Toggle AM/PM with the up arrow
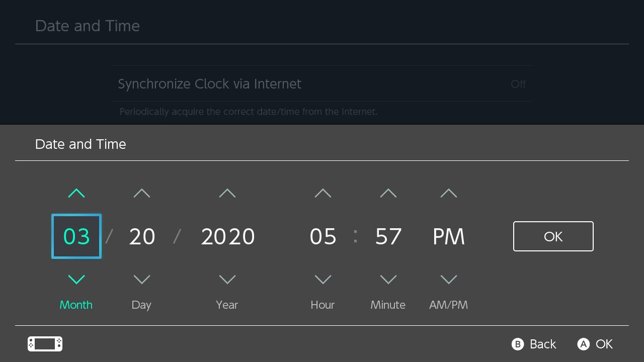Screen dimensions: 644x362 click(x=449, y=193)
